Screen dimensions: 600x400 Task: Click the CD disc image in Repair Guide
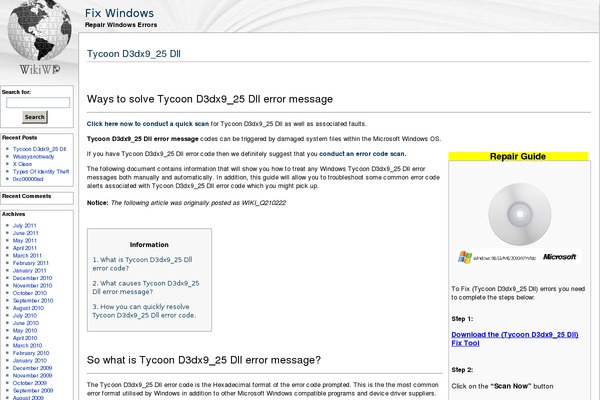[520, 214]
